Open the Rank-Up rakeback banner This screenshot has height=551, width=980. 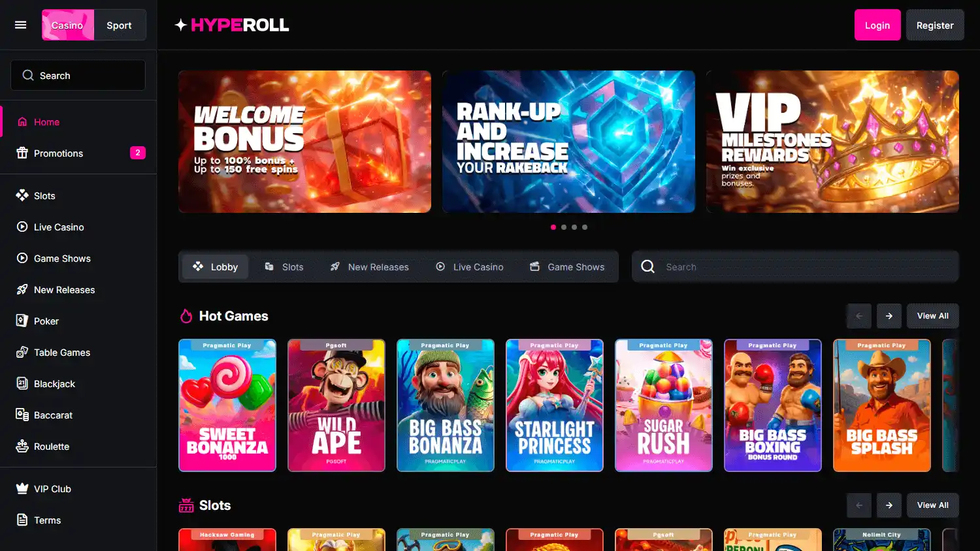coord(568,142)
